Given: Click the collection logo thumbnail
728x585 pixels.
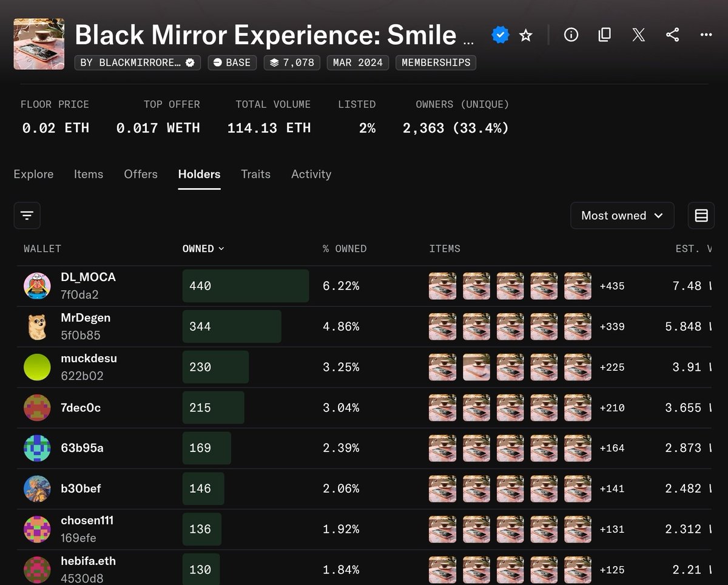Looking at the screenshot, I should [x=39, y=44].
